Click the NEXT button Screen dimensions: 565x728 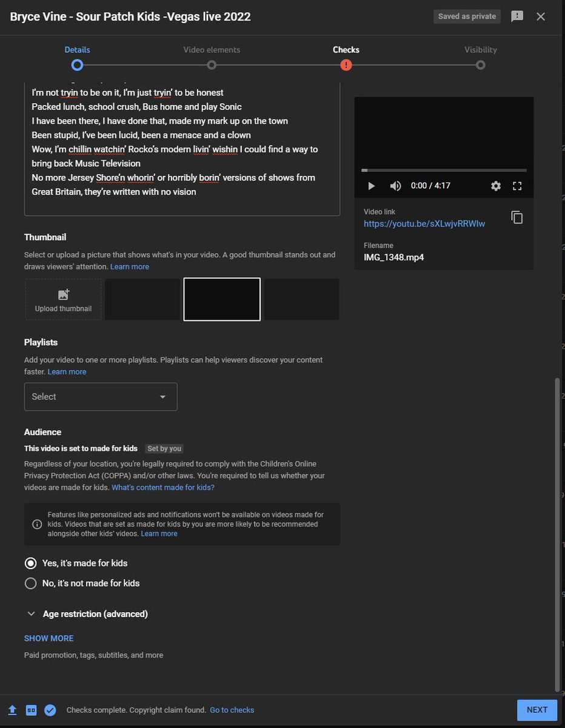537,710
